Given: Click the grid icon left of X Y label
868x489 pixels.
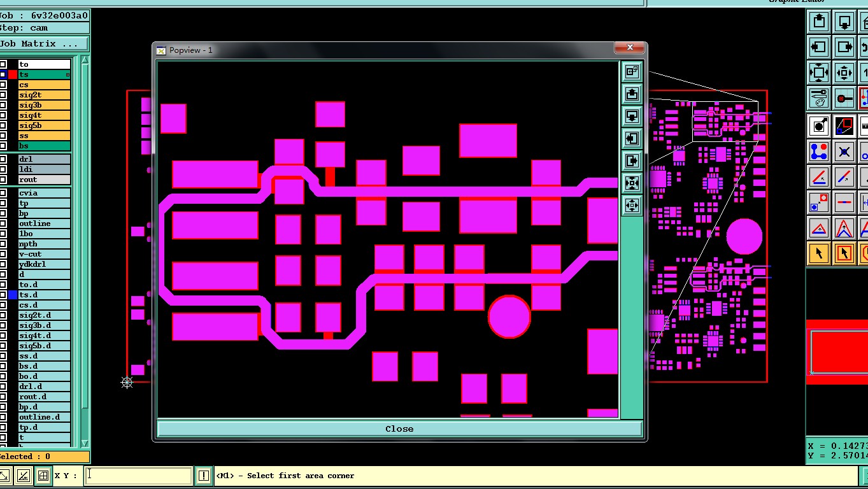Looking at the screenshot, I should [43, 476].
